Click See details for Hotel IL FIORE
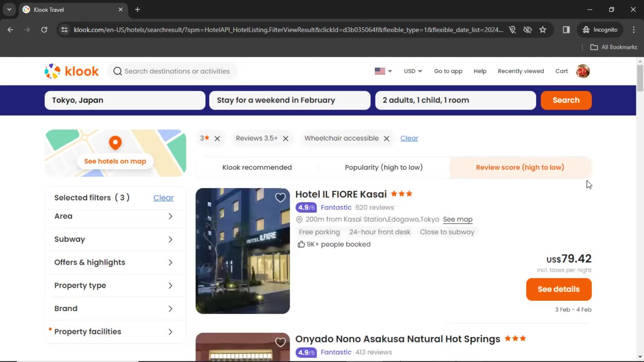 (x=559, y=289)
